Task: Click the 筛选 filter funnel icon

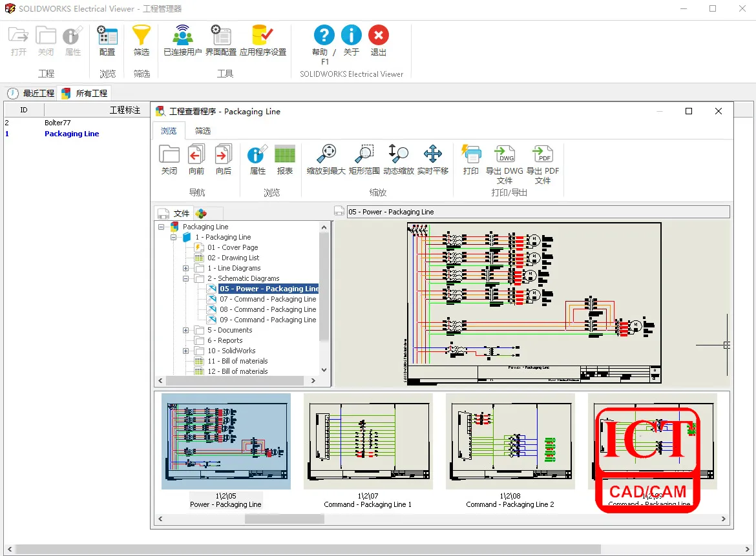Action: pyautogui.click(x=142, y=36)
